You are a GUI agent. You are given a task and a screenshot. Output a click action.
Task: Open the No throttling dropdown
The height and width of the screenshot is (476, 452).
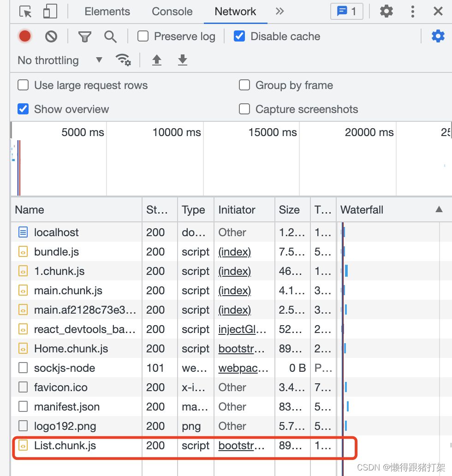pos(59,60)
